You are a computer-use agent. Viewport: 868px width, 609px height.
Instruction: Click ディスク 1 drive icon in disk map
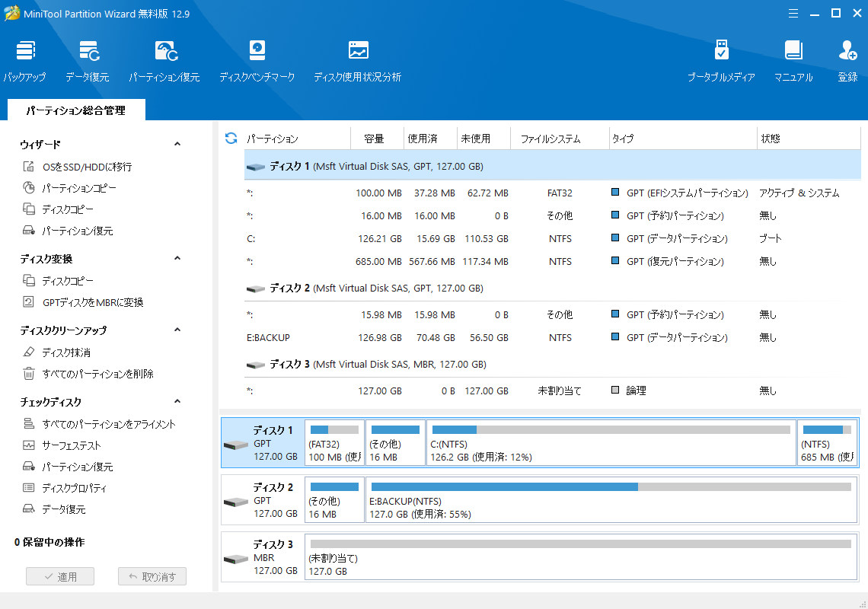236,445
